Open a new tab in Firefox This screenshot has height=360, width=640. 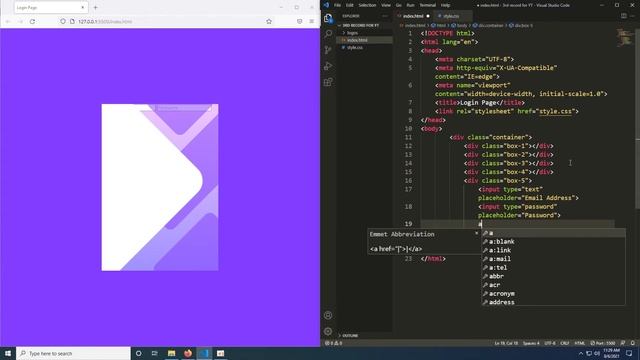click(96, 7)
